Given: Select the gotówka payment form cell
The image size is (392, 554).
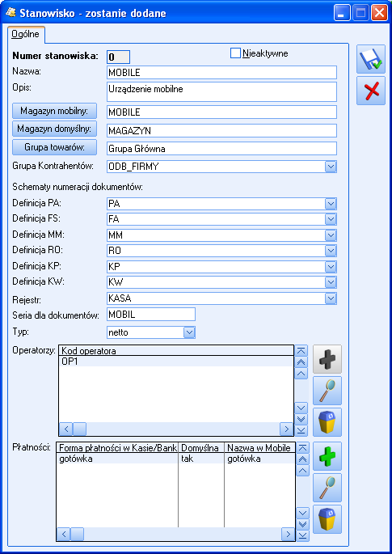Looking at the screenshot, I should [117, 459].
